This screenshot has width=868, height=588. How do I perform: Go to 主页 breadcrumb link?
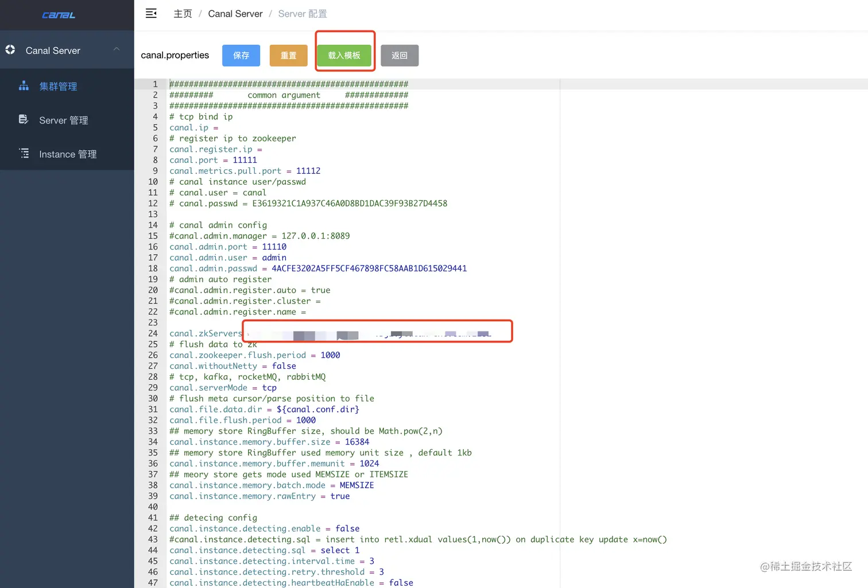183,14
